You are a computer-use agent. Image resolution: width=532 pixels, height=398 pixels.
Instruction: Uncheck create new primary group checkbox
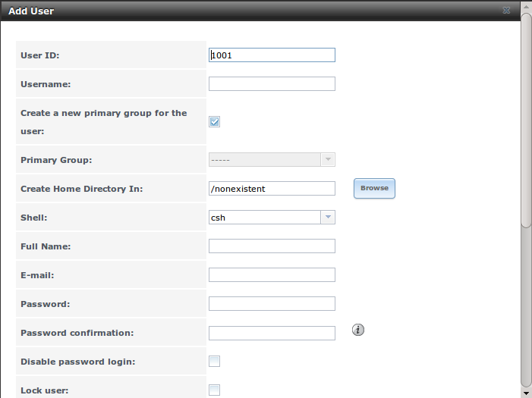pos(214,122)
